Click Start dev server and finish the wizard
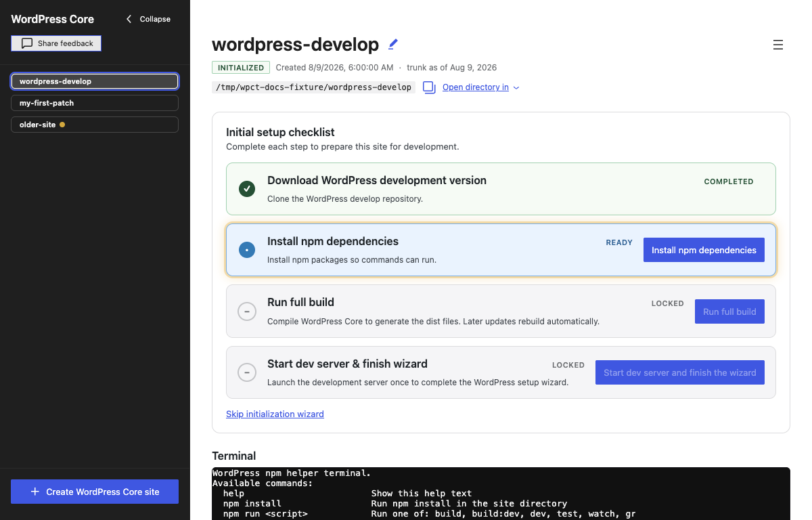The width and height of the screenshot is (812, 520). coord(680,372)
